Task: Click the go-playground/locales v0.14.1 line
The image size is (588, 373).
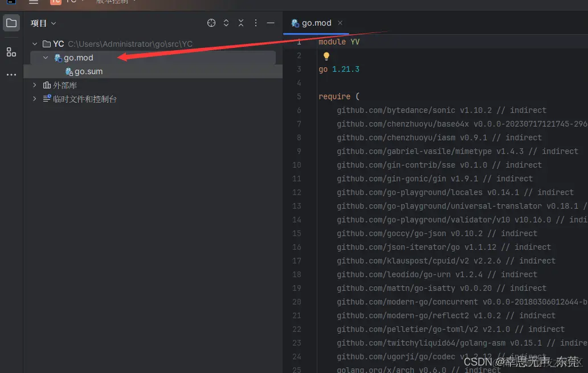Action: tap(455, 193)
